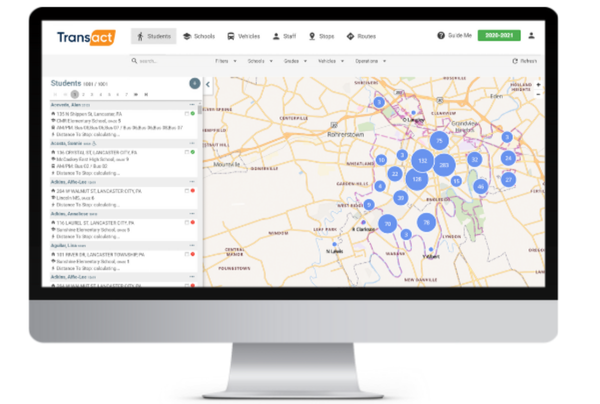Collapse the student list panel chevron
The height and width of the screenshot is (404, 600).
(208, 85)
